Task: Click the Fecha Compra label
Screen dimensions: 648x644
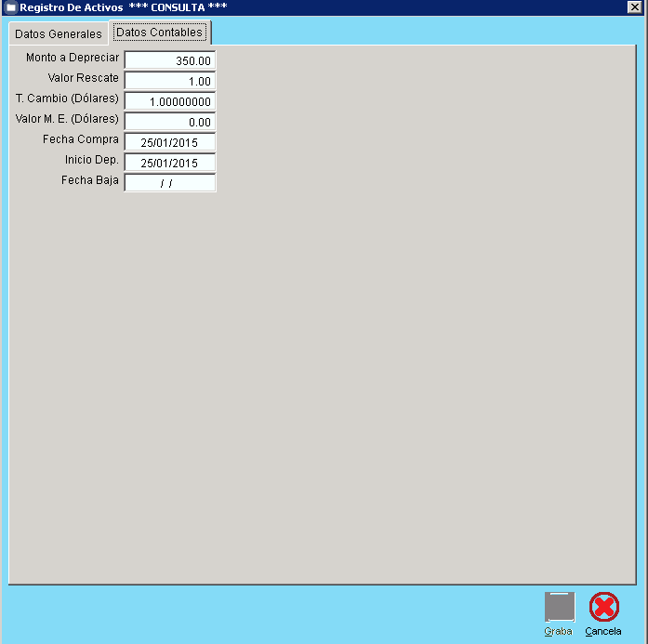Action: coord(81,139)
